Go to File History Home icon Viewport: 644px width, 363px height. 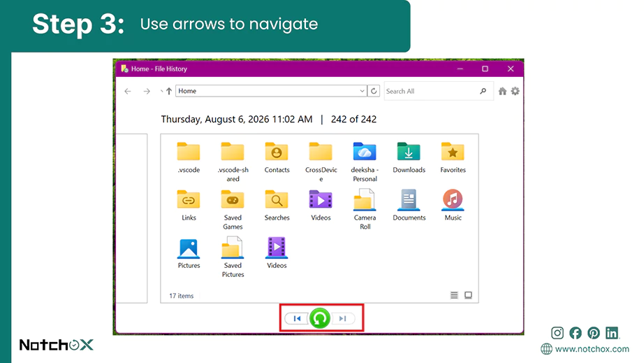tap(502, 91)
